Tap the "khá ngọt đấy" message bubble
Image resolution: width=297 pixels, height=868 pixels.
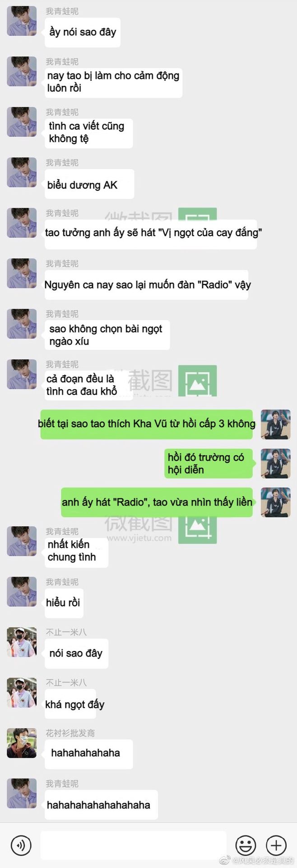70,704
